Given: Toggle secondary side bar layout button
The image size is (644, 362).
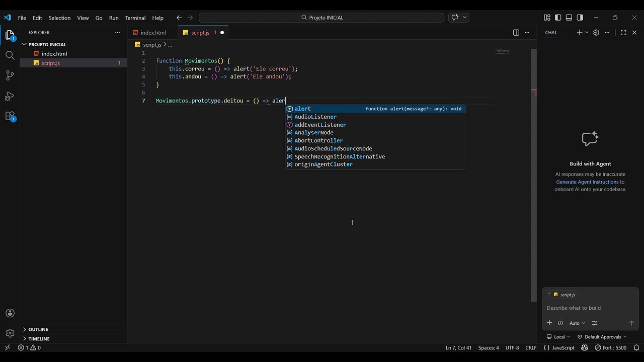Looking at the screenshot, I should point(580,18).
